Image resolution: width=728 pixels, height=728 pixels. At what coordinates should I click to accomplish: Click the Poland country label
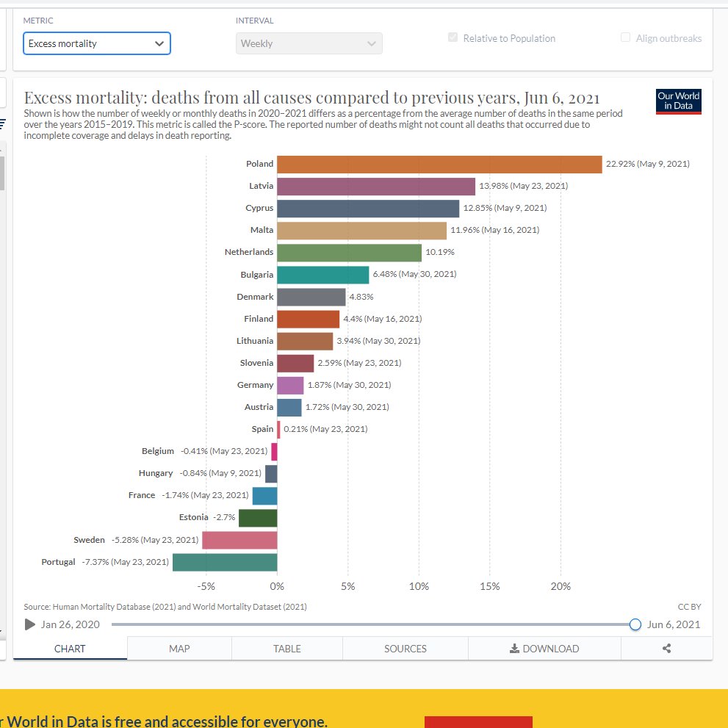[x=259, y=164]
